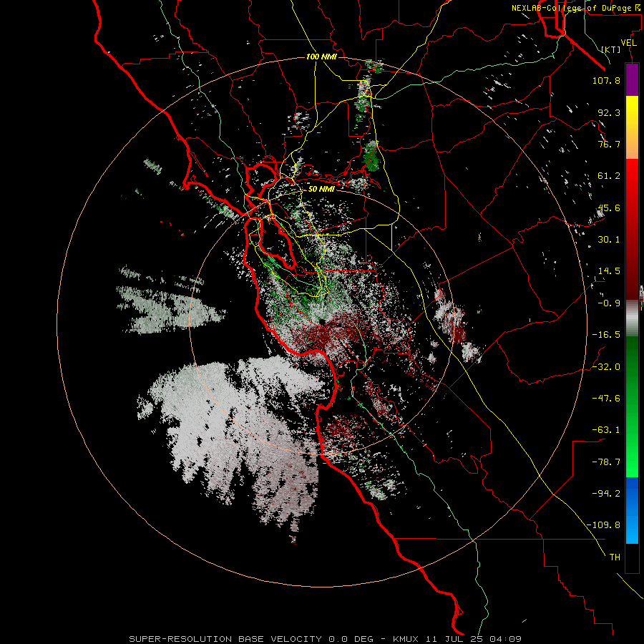This screenshot has width=644, height=644.
Task: Select the -16.5 velocity scale value
Action: coord(606,335)
